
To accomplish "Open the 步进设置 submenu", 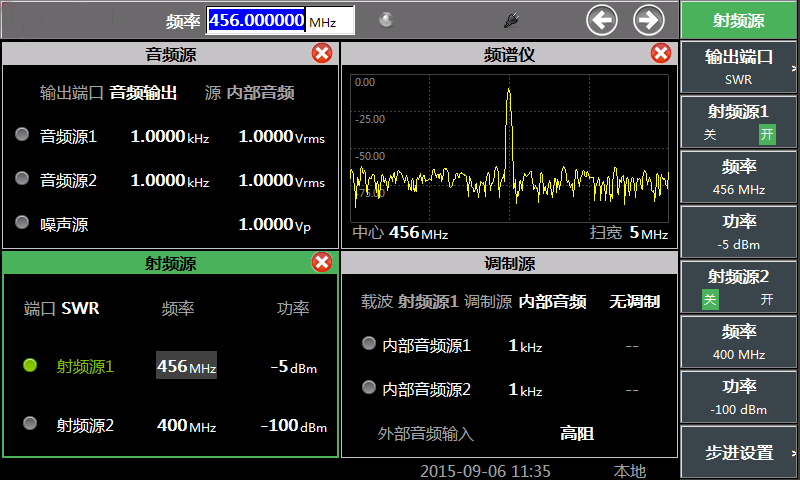I will coord(740,452).
